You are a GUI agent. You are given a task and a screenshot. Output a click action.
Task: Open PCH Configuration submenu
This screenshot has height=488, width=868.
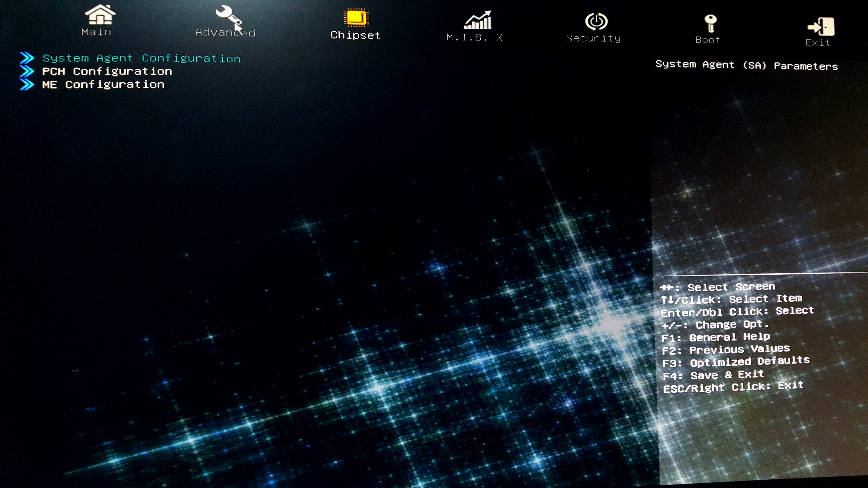tap(107, 71)
